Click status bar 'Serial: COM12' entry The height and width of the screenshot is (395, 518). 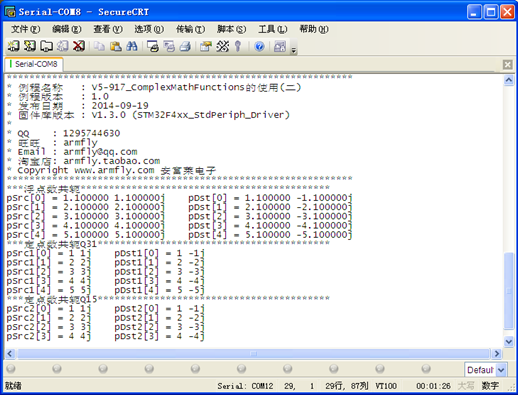(x=245, y=386)
